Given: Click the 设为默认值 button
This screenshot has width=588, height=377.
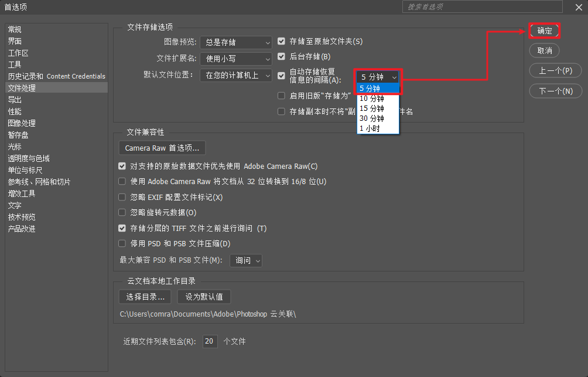Looking at the screenshot, I should click(x=204, y=297).
